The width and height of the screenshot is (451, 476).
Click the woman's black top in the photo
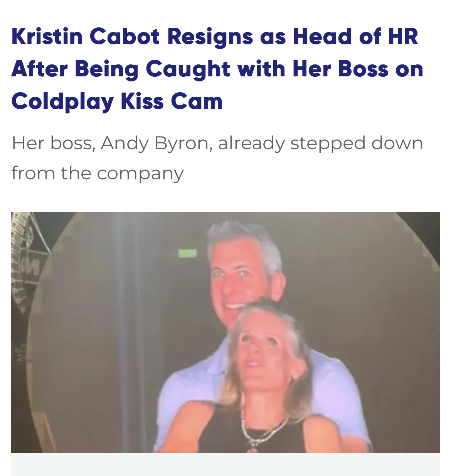point(224,432)
